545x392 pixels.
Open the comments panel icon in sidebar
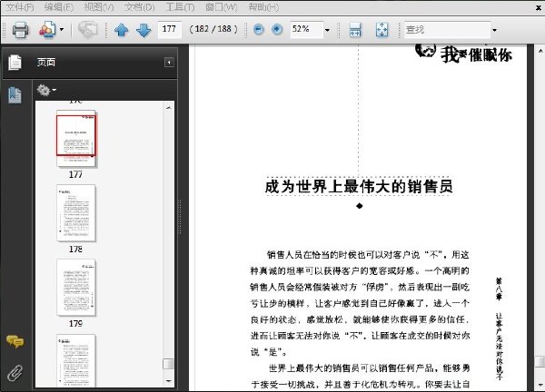point(15,342)
